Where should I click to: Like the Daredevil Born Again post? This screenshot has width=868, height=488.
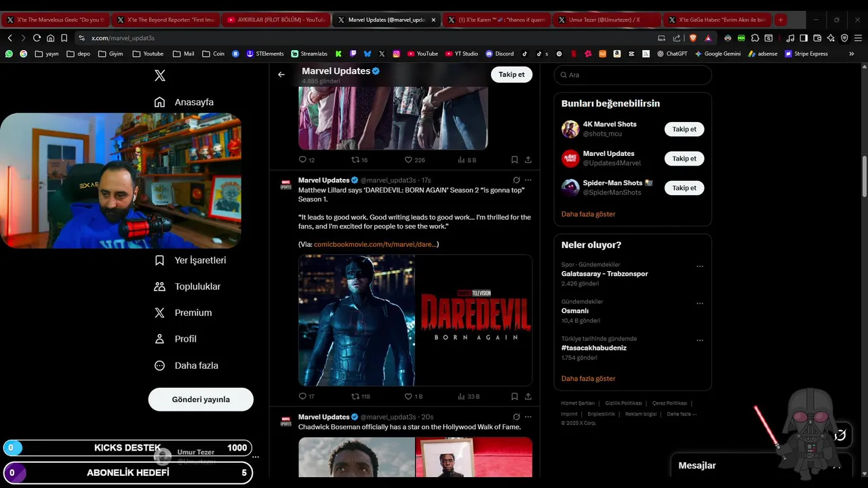pyautogui.click(x=413, y=396)
